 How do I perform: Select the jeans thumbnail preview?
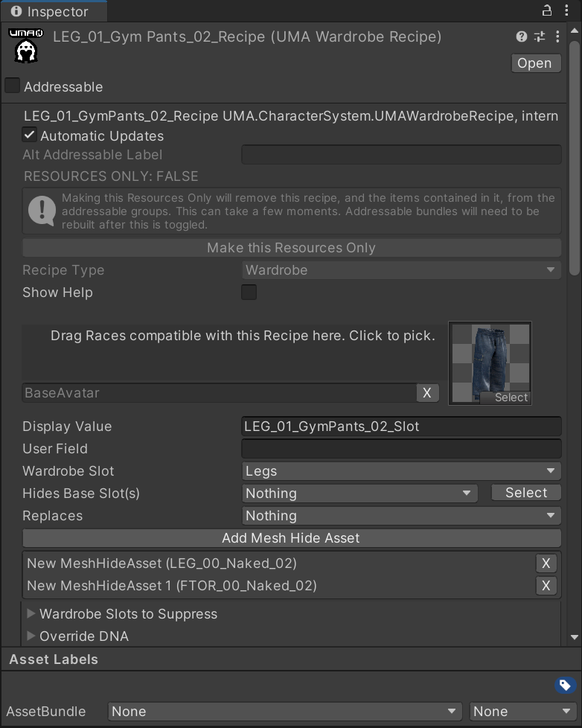(490, 363)
